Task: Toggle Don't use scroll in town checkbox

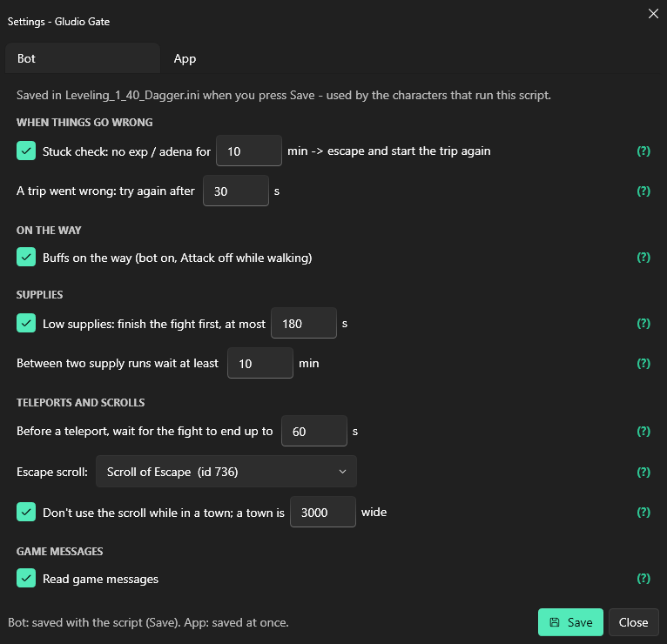Action: (26, 512)
